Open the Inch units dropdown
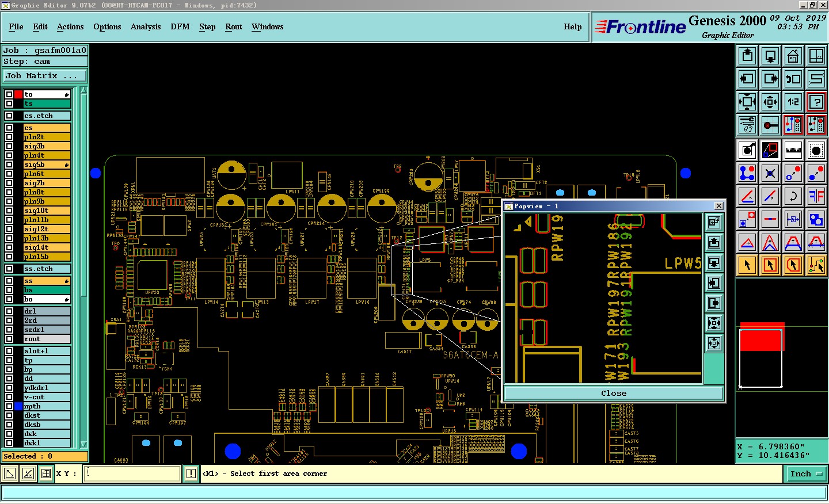Viewport: 829px width, 504px height. 805,474
